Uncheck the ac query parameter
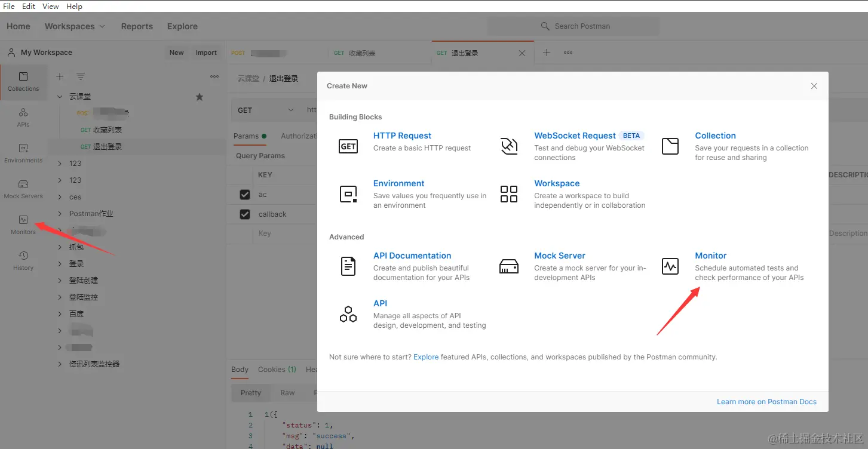The image size is (868, 449). tap(245, 195)
